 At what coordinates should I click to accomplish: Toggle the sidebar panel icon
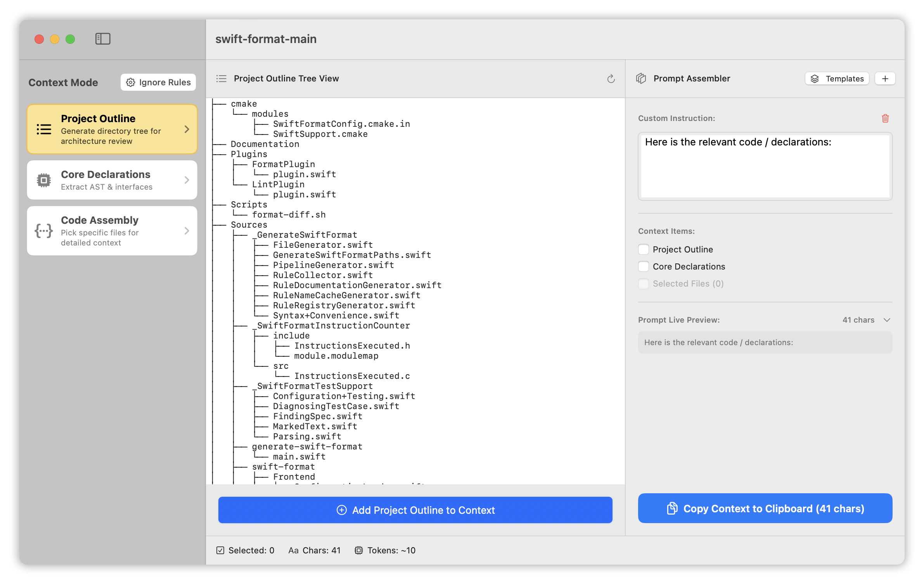[x=103, y=39]
